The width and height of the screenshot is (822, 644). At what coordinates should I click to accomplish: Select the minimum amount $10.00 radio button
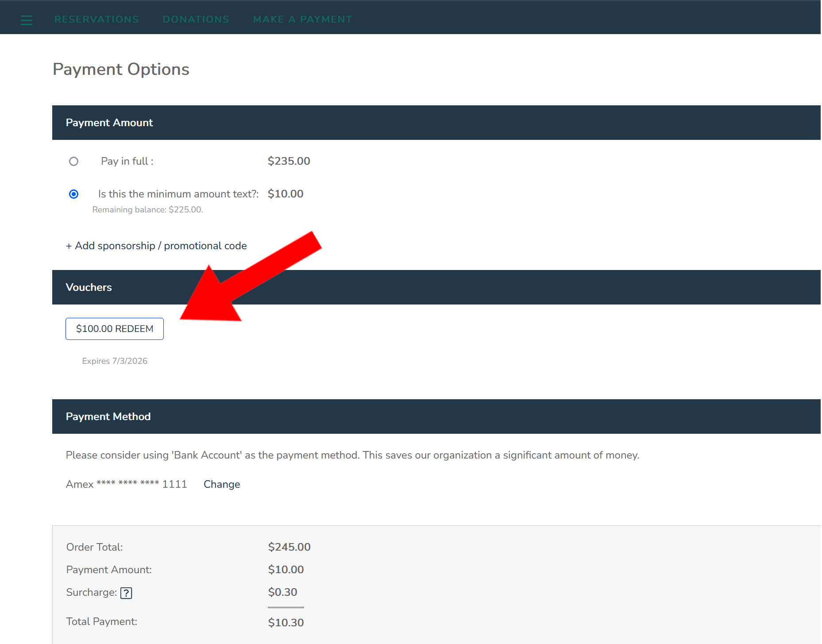click(74, 194)
